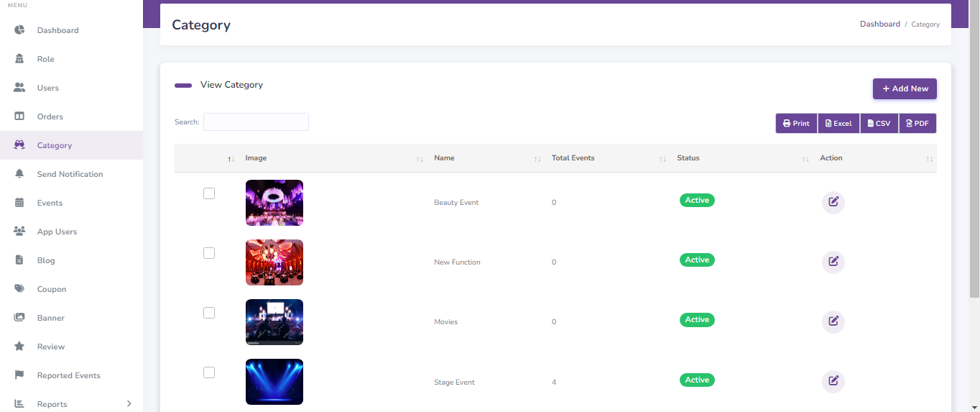Tick the checkbox for Beauty Event row
The width and height of the screenshot is (980, 412).
pos(209,193)
